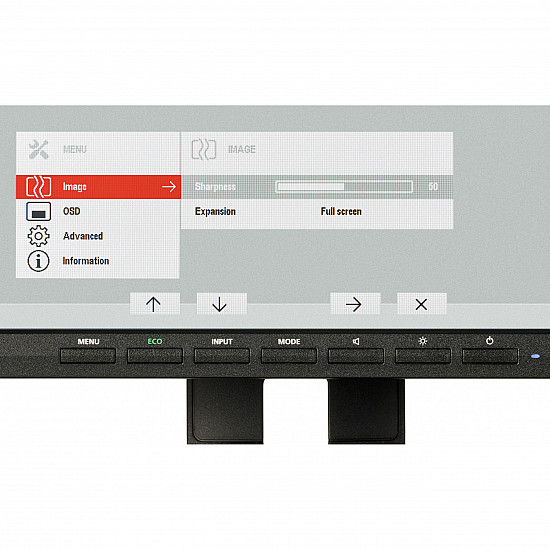
Task: Push the power bezel button
Action: click(490, 356)
